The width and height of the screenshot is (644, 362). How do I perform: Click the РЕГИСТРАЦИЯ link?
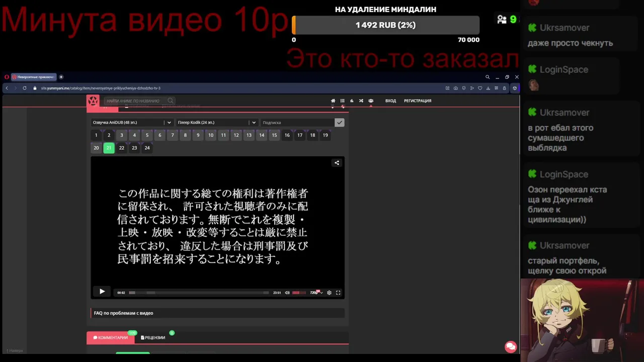pyautogui.click(x=418, y=101)
